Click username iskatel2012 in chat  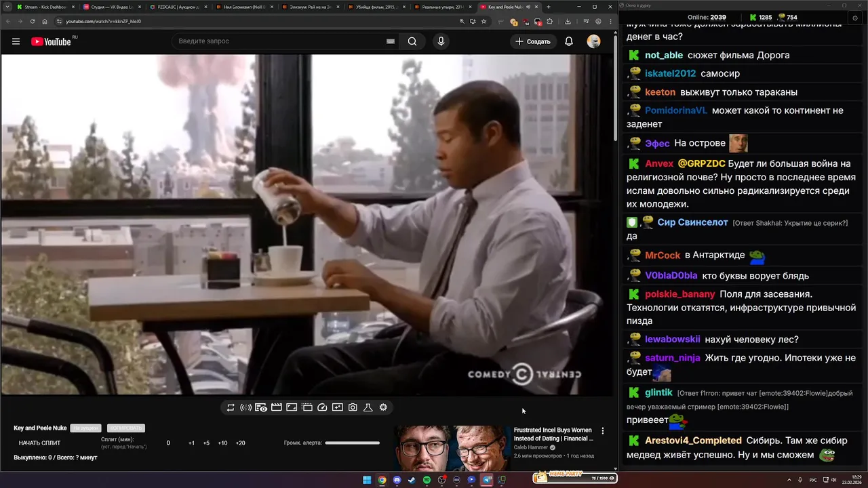coord(670,73)
